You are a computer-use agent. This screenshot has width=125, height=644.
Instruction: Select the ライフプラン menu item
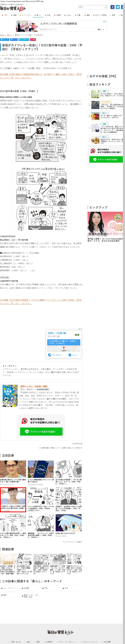[26, 15]
